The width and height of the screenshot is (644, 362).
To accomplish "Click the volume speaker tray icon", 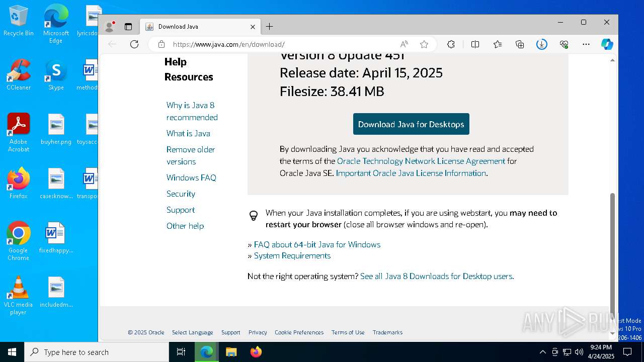I will coord(579,352).
